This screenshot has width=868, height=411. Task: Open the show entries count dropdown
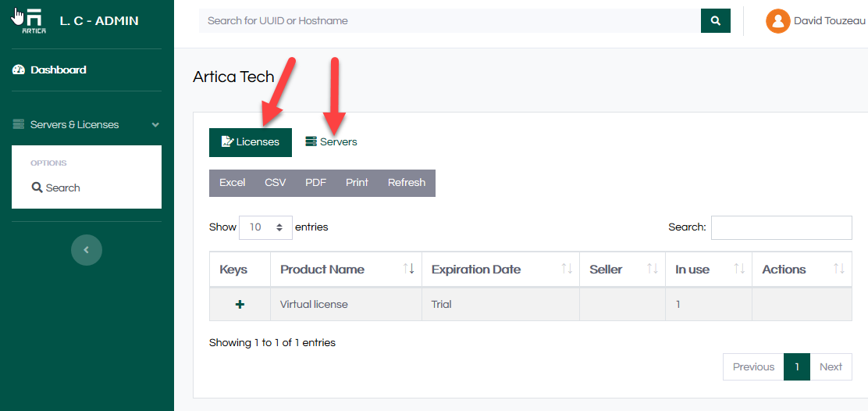click(265, 227)
